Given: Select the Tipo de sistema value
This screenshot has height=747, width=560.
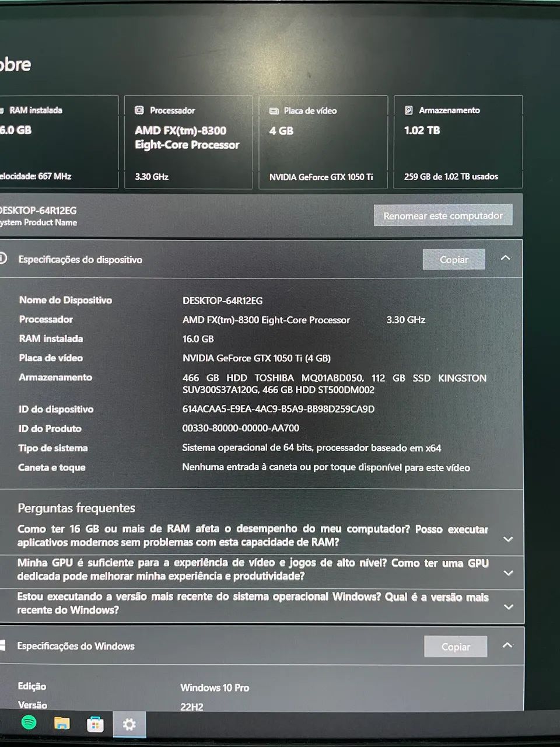Looking at the screenshot, I should point(311,448).
